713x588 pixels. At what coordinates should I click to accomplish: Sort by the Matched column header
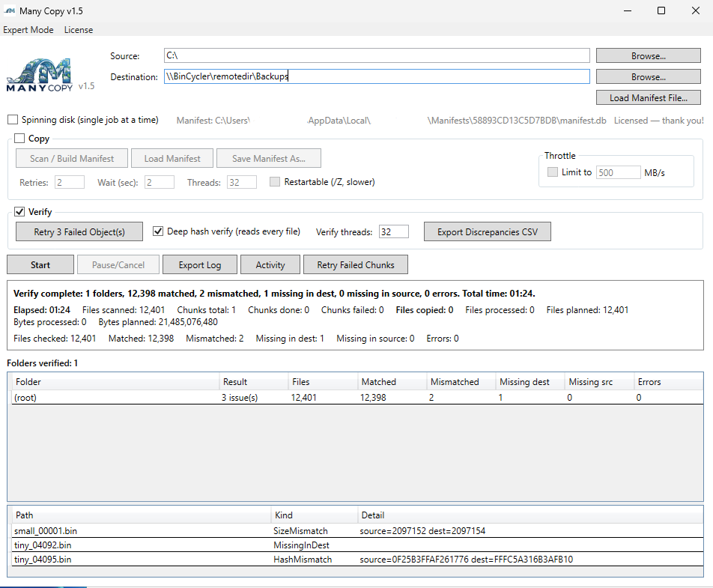pos(392,382)
